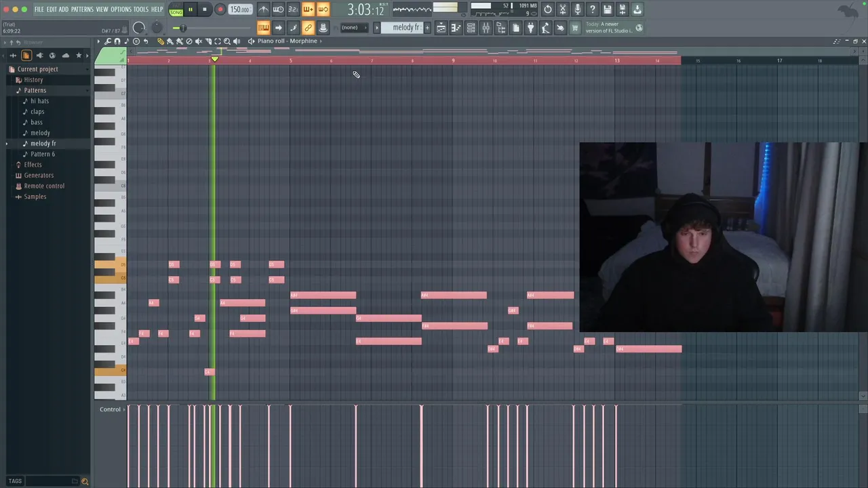
Task: Click the newer version of FL Studio news
Action: click(x=614, y=28)
